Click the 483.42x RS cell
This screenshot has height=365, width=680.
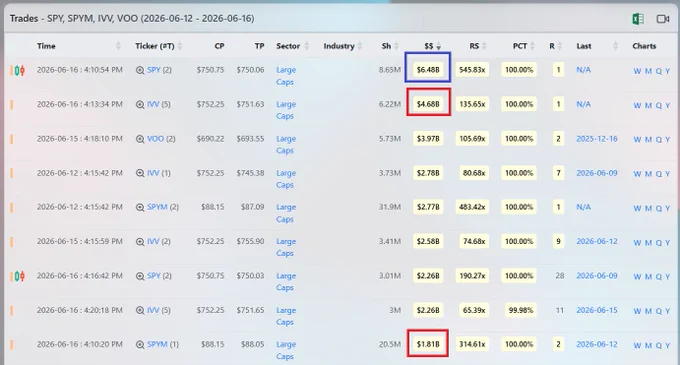(472, 207)
